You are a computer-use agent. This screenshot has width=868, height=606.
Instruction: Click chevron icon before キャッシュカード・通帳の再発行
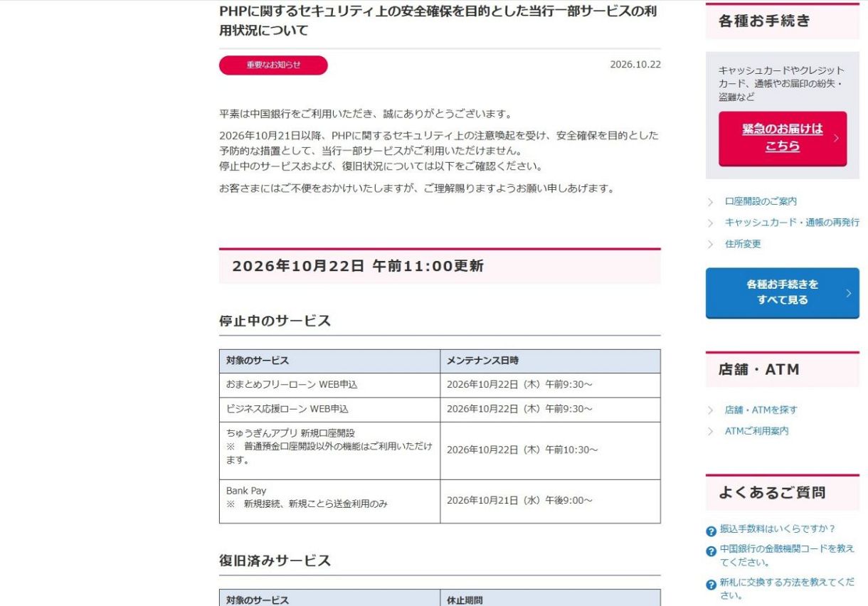click(x=711, y=223)
